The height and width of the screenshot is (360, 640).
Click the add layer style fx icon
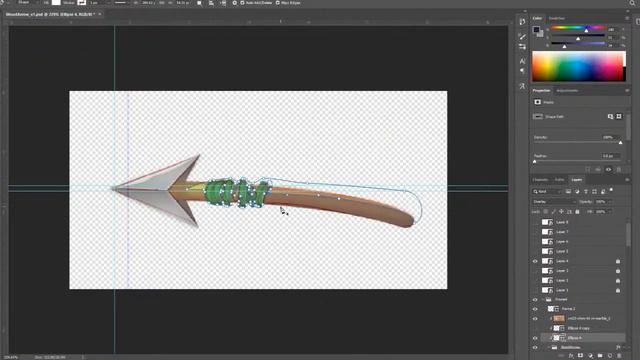click(x=571, y=356)
